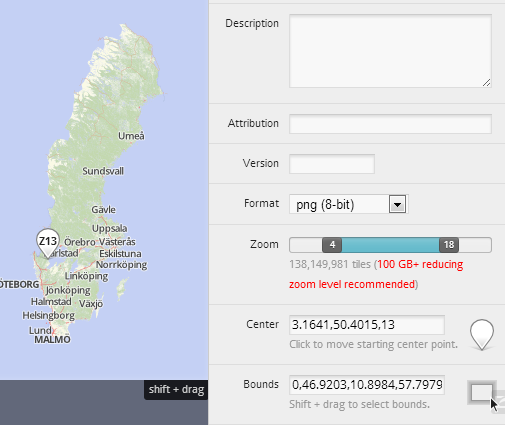Click the Umeå label on the map
The height and width of the screenshot is (425, 505).
[x=131, y=136]
